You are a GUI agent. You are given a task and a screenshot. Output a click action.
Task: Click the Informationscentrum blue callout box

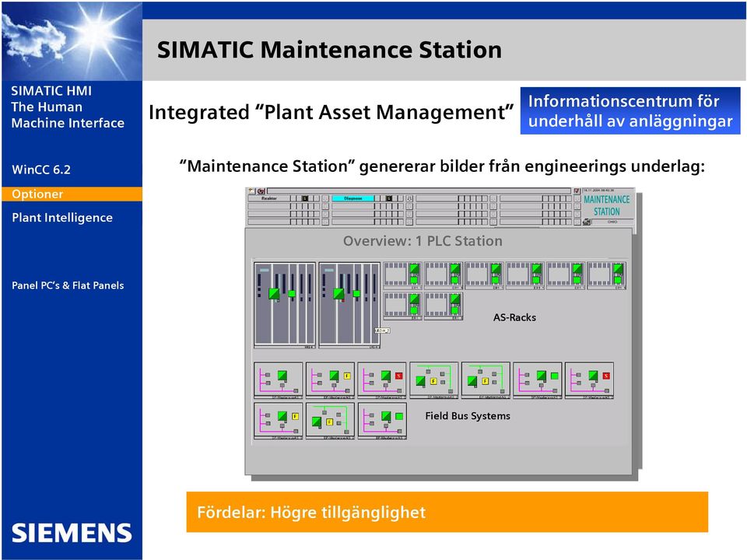coord(630,110)
